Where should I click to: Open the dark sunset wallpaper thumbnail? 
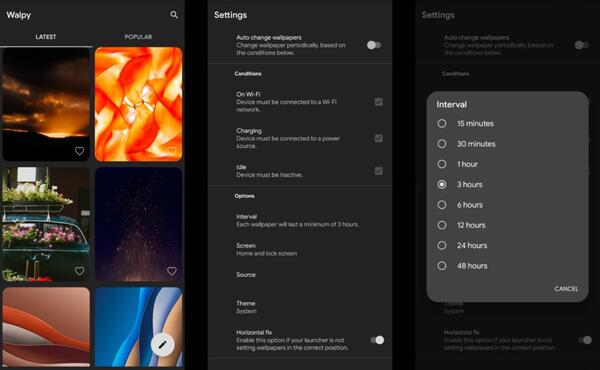[x=46, y=104]
